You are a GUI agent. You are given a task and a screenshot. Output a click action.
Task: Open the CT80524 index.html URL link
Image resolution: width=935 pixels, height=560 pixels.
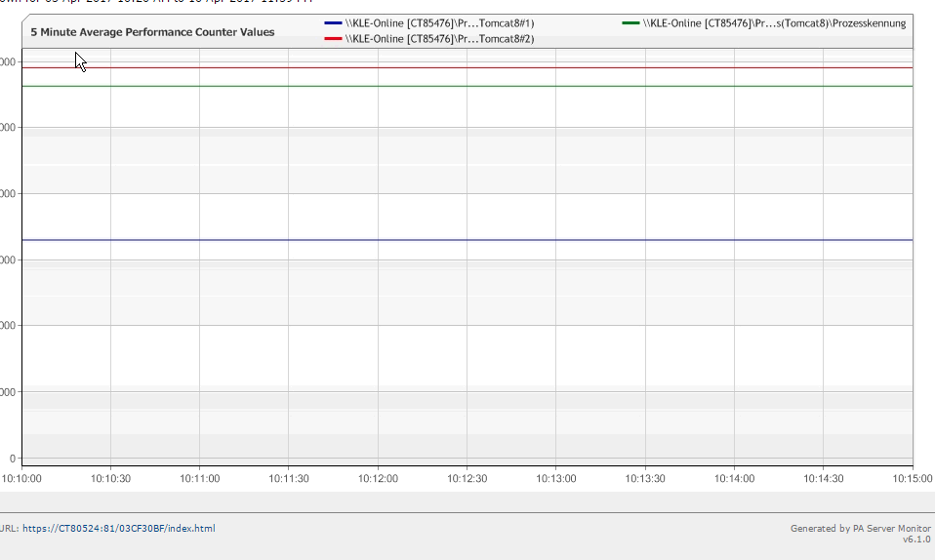pos(118,529)
